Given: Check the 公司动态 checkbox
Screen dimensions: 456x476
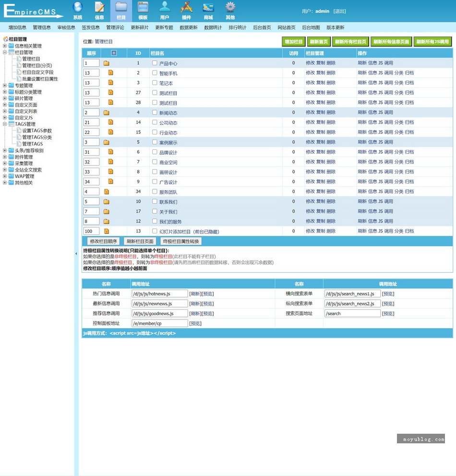Looking at the screenshot, I should (x=155, y=122).
